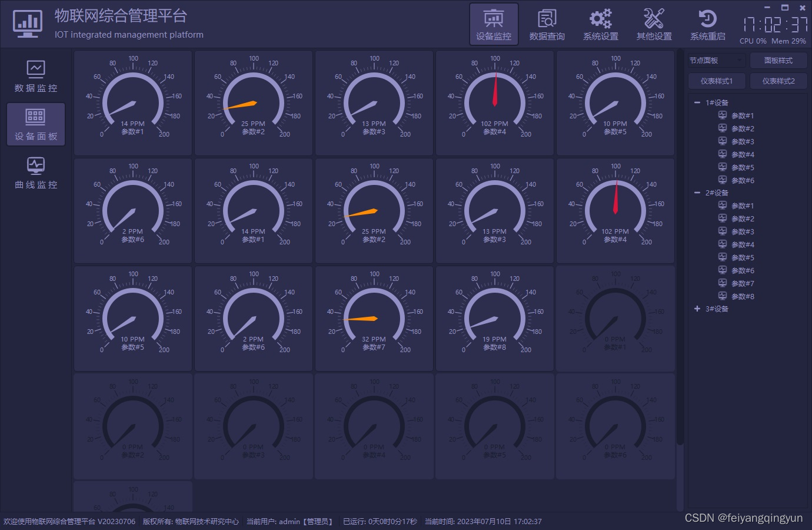Click the monitor icon of 参数#1 under 2#设备
Image resolution: width=812 pixels, height=530 pixels.
pos(723,206)
